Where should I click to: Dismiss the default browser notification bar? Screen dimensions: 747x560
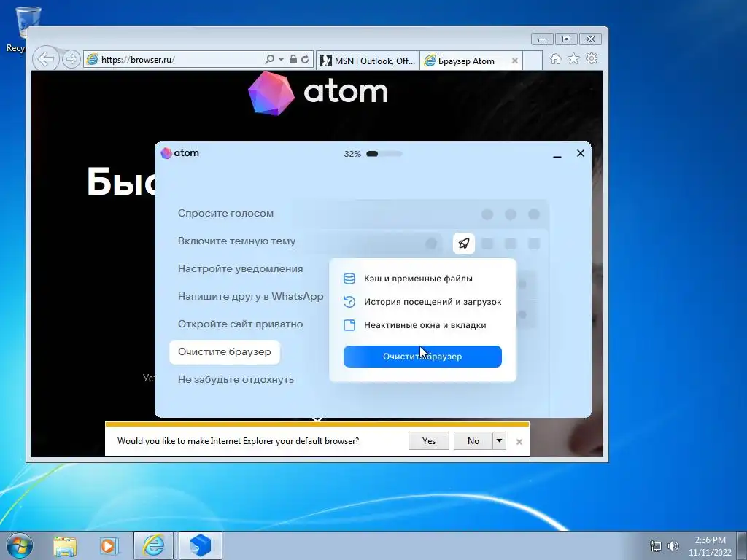pyautogui.click(x=519, y=442)
